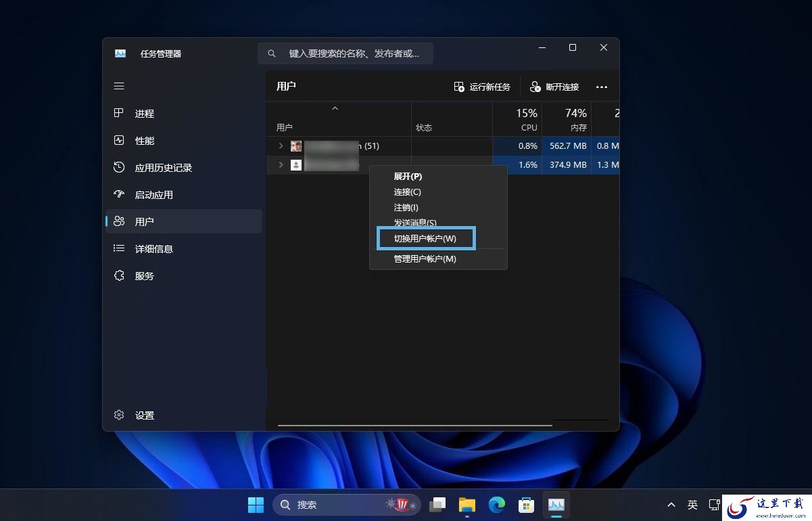Click the 1.6% CPU value cell
The height and width of the screenshot is (521, 812).
[517, 165]
